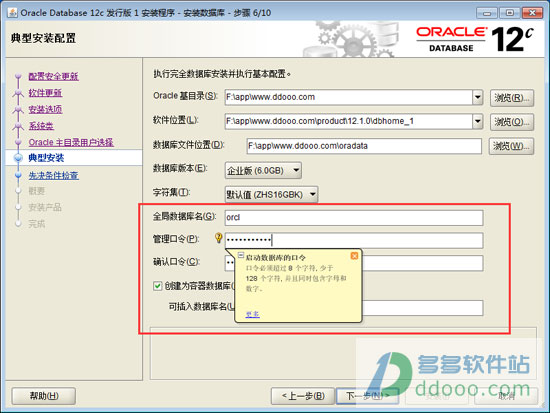Close the Oracle installer window
Viewport: 550px width, 413px height.
click(x=532, y=13)
